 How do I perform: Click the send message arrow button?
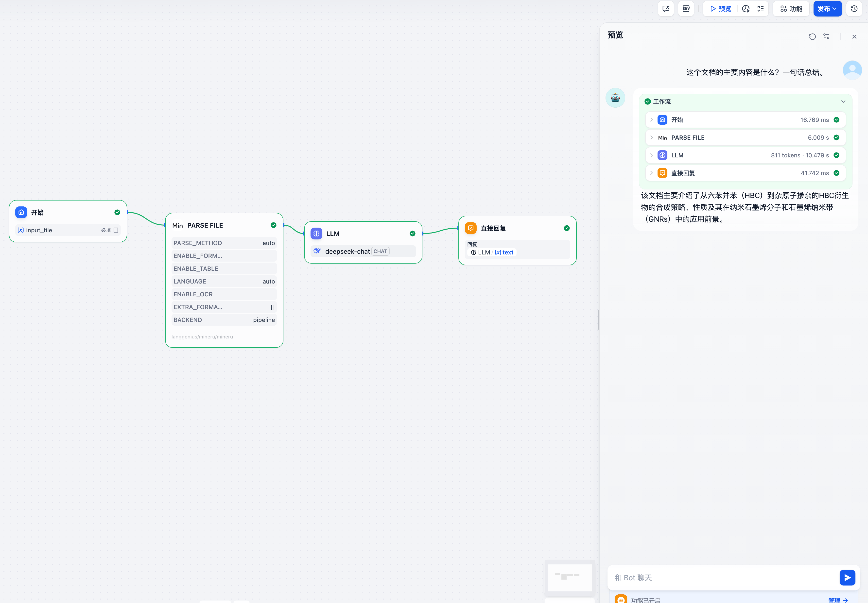coord(847,577)
